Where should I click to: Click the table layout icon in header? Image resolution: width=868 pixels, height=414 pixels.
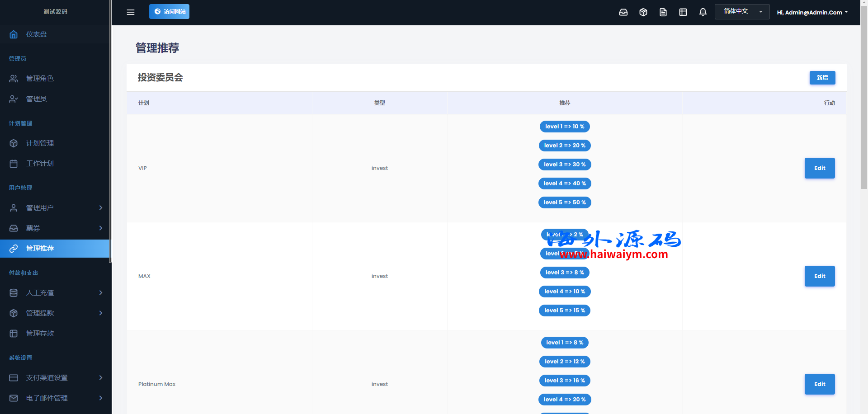click(683, 12)
